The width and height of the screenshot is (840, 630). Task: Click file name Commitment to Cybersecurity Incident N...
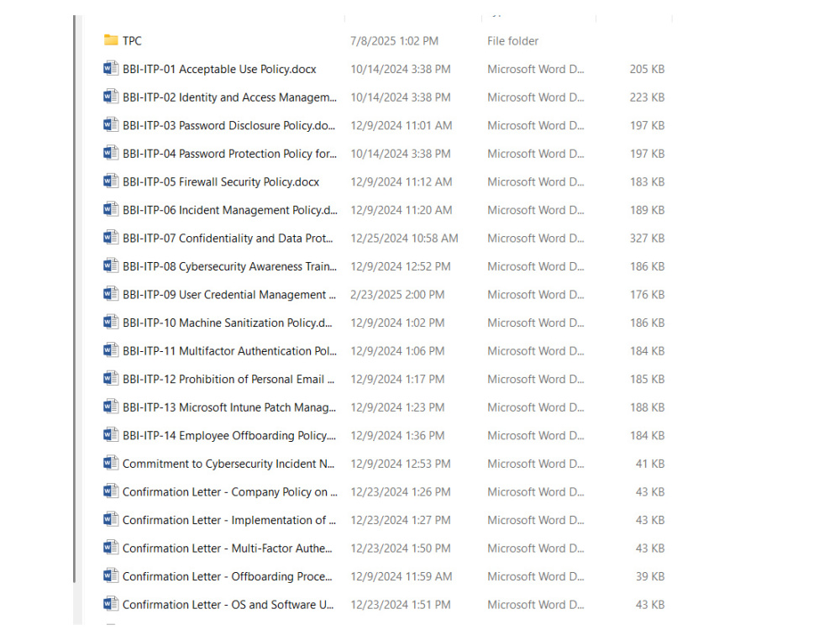coord(228,464)
